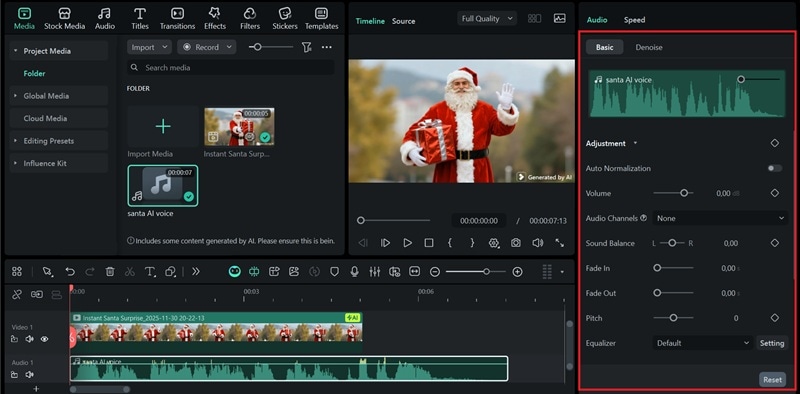The height and width of the screenshot is (394, 800).
Task: Open the Equalizer Default dropdown
Action: pos(703,343)
